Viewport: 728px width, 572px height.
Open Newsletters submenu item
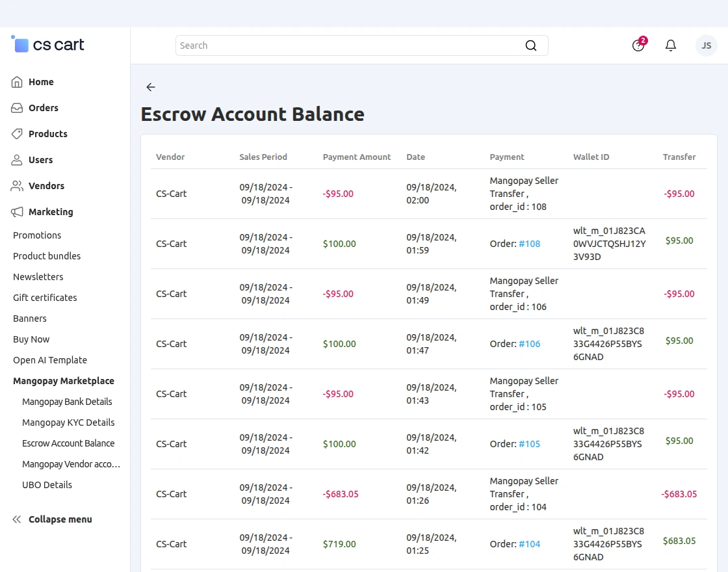pos(38,277)
